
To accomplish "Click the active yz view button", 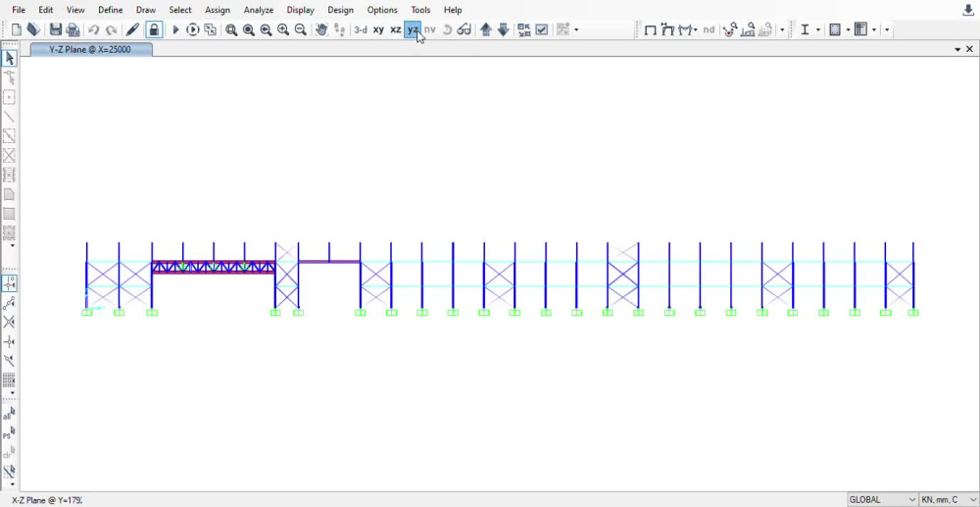I will click(x=413, y=29).
